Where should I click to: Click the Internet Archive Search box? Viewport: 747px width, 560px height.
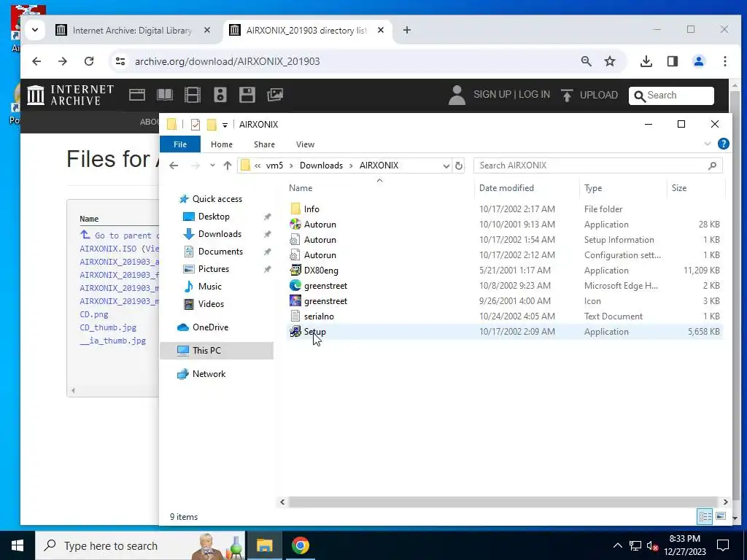point(671,96)
